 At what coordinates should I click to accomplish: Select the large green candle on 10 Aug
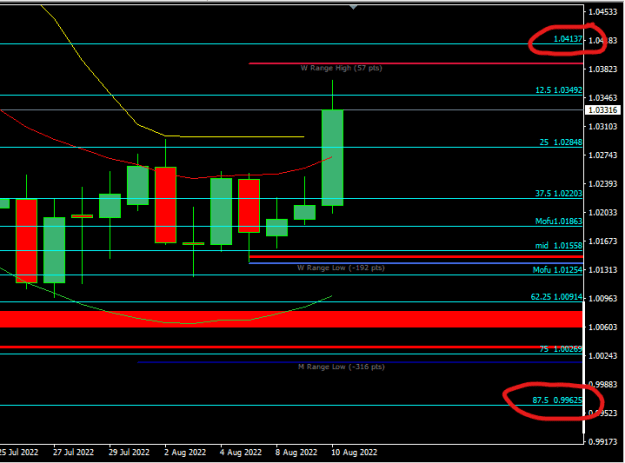332,158
